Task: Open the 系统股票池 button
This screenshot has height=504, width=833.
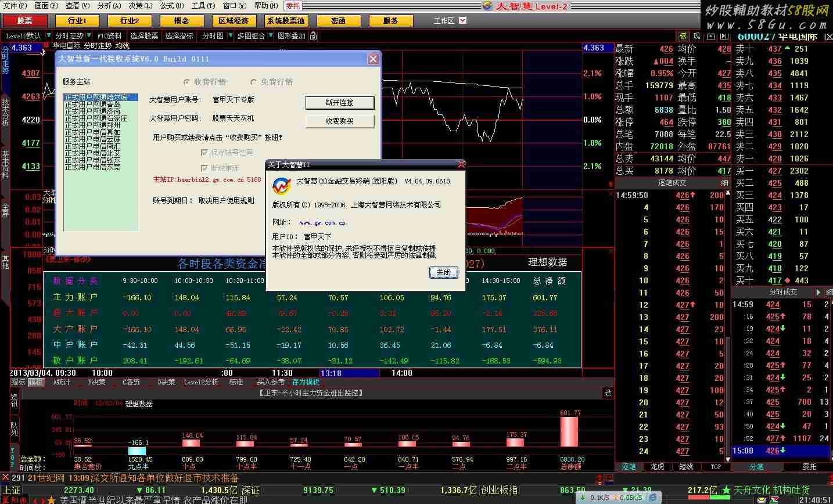Action: [286, 20]
